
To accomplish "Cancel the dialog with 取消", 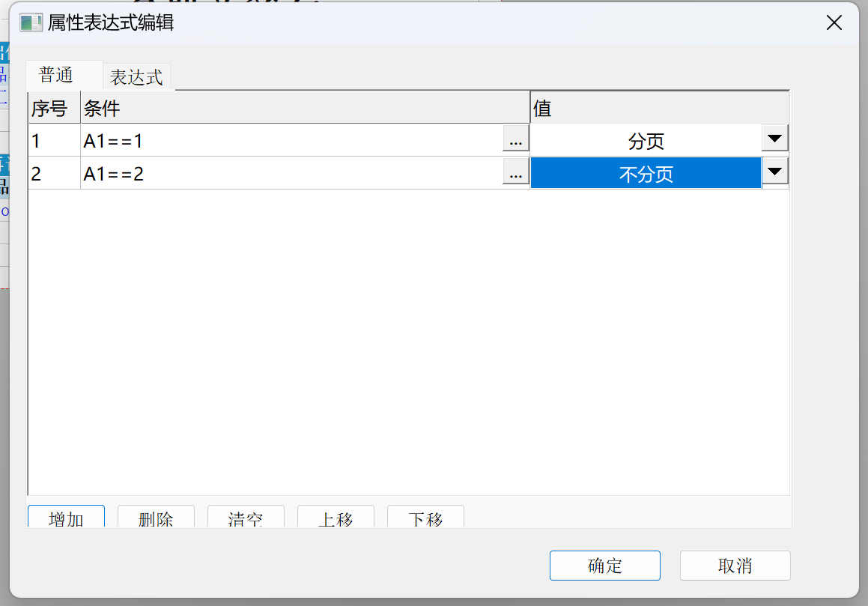I will coord(735,566).
